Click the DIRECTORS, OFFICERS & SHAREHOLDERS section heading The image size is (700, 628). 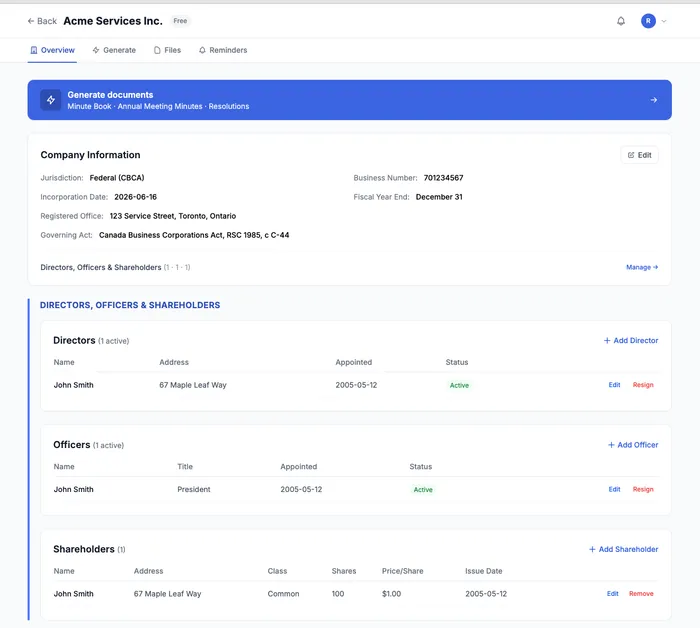click(130, 305)
